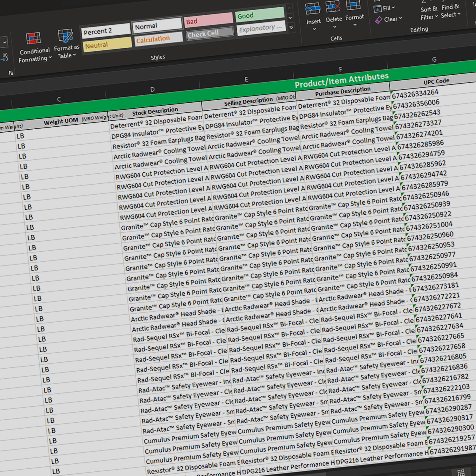The height and width of the screenshot is (476, 476).
Task: Expand the cell styles gallery
Action: click(291, 28)
